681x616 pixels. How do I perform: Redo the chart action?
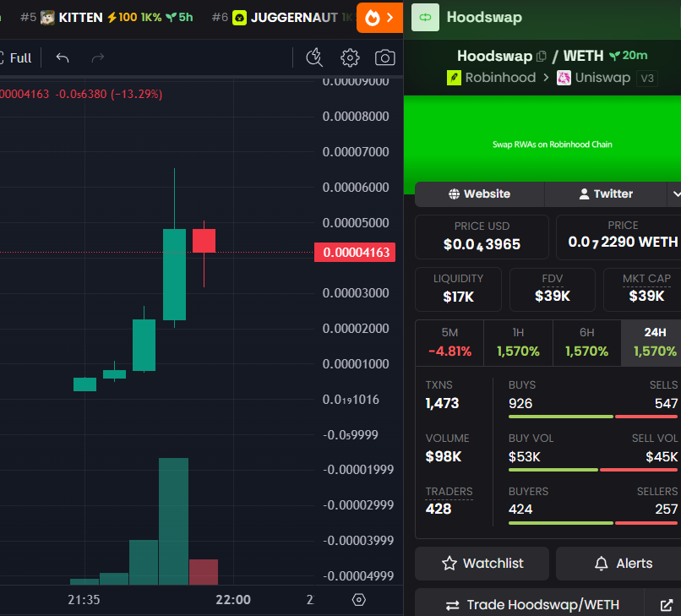[x=98, y=57]
